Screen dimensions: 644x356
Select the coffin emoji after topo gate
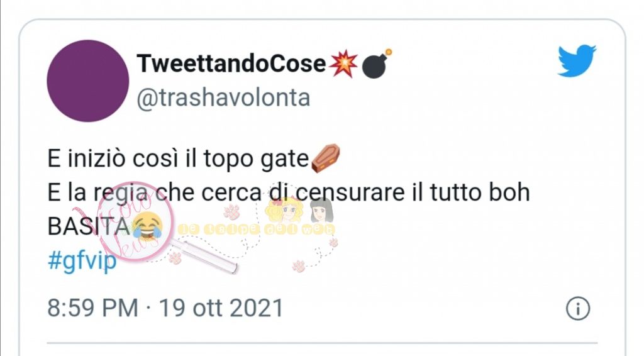[x=326, y=158]
